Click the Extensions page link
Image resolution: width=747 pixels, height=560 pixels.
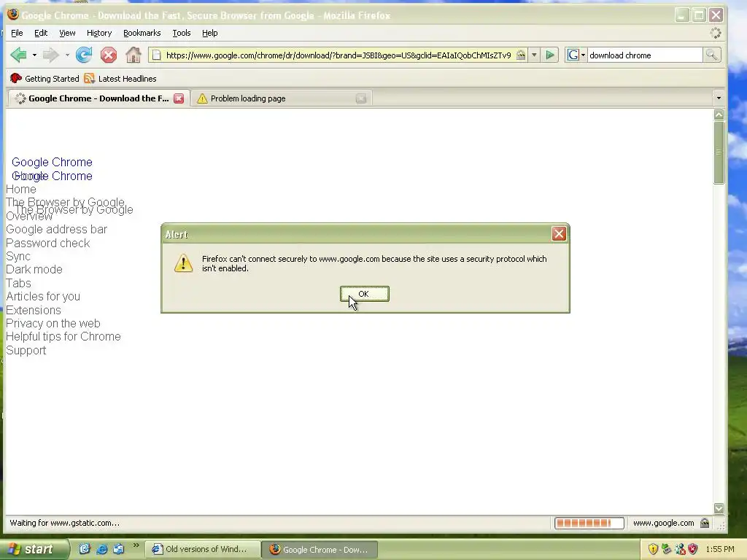pos(34,310)
